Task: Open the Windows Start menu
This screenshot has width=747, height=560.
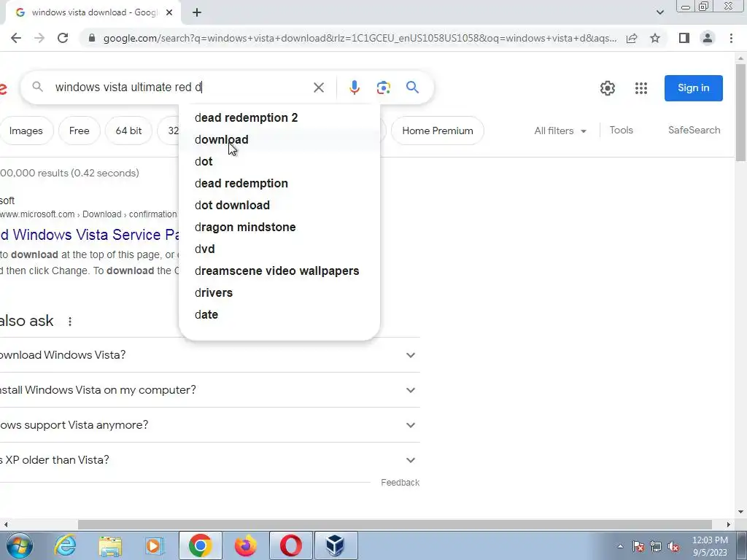Action: (x=20, y=545)
